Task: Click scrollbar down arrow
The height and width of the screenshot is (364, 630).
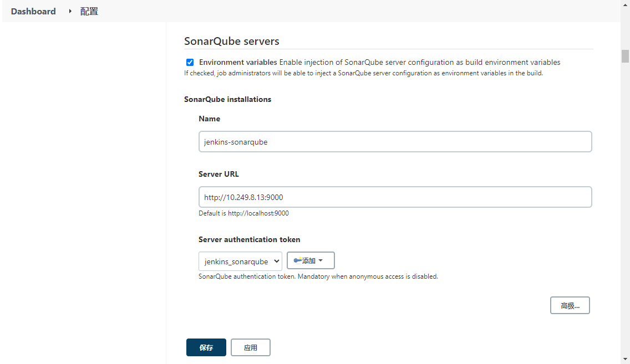Action: [x=625, y=359]
